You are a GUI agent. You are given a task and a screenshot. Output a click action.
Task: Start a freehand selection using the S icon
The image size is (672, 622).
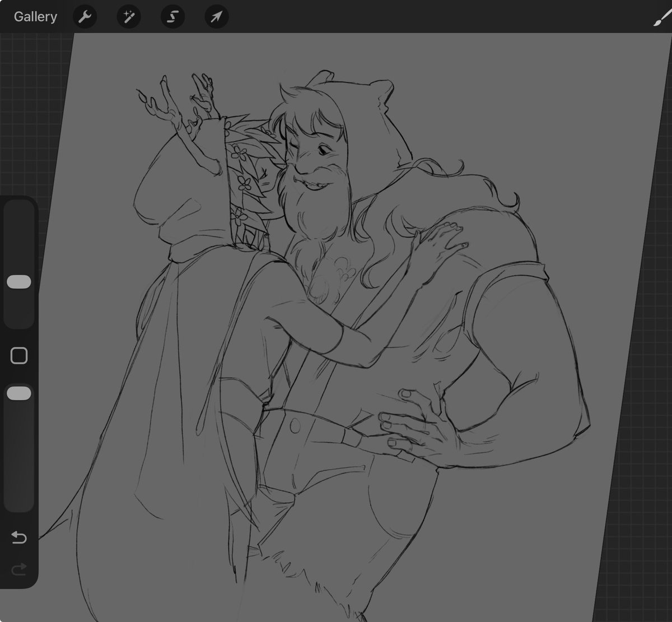172,16
